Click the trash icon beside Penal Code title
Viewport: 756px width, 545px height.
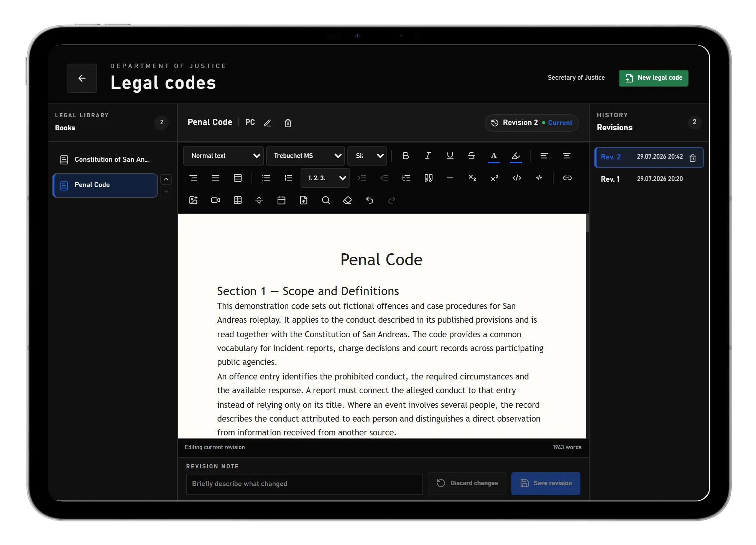[288, 123]
